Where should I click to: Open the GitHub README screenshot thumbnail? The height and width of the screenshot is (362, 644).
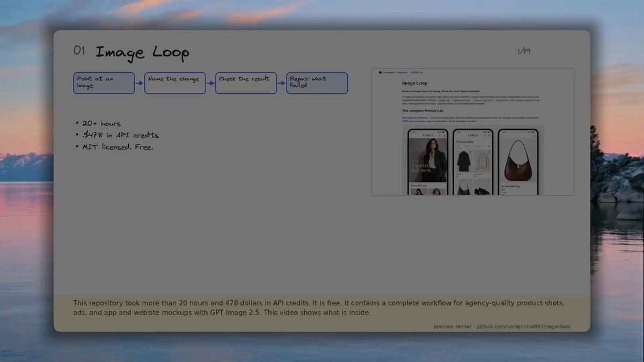(473, 132)
